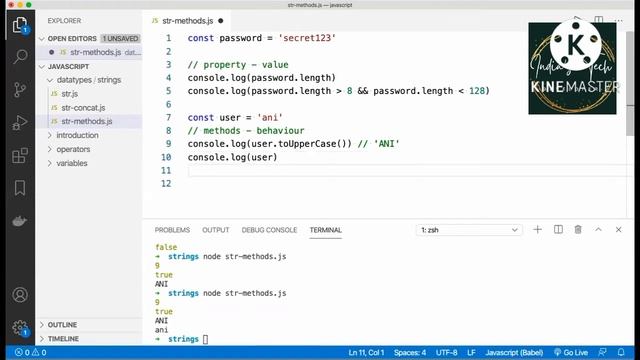Click the EXPLORER panel title

64,21
